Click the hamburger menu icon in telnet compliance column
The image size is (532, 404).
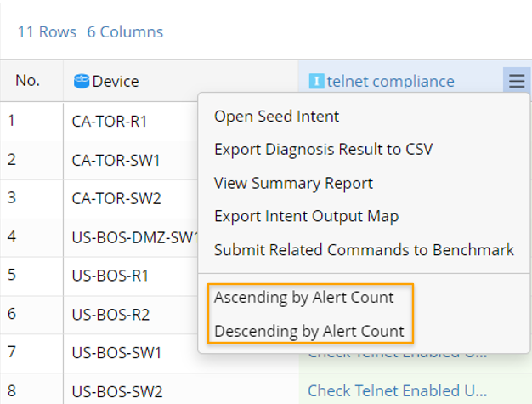point(517,81)
